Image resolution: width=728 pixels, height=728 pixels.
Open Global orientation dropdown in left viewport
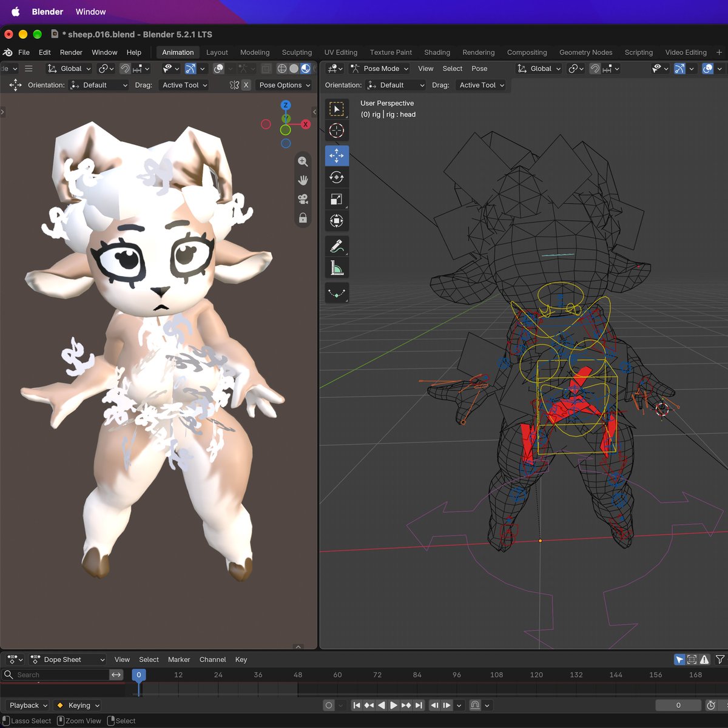click(69, 69)
